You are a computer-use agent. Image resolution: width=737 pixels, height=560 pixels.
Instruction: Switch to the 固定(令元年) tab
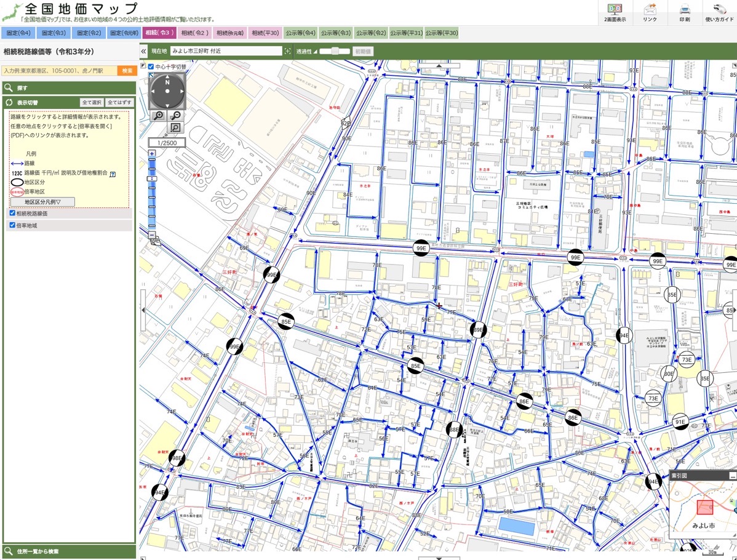(124, 33)
